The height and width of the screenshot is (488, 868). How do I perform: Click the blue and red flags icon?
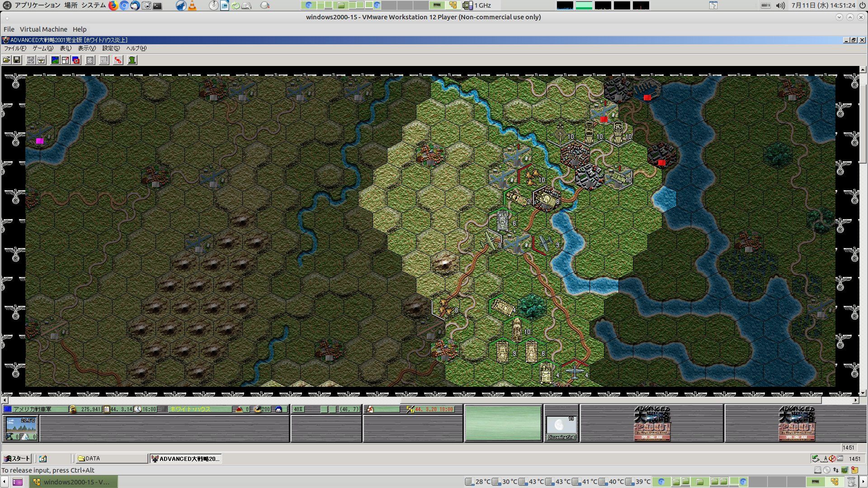pos(76,60)
